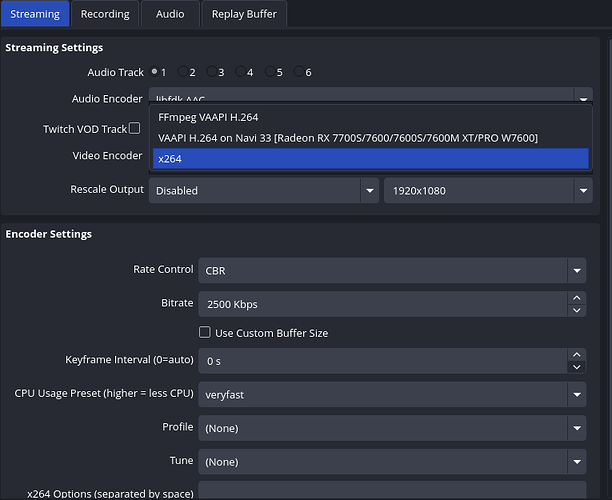
Task: Expand the Rescale Output Disabled dropdown
Action: point(263,190)
